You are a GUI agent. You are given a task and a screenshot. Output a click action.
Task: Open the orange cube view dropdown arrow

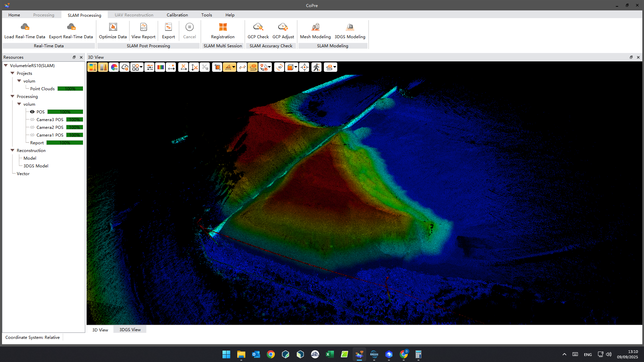coord(296,67)
